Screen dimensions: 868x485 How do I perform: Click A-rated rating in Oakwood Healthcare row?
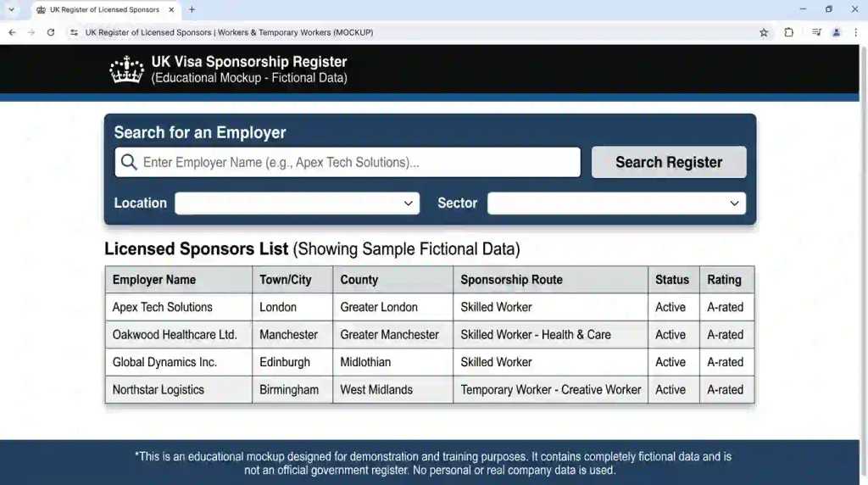726,335
